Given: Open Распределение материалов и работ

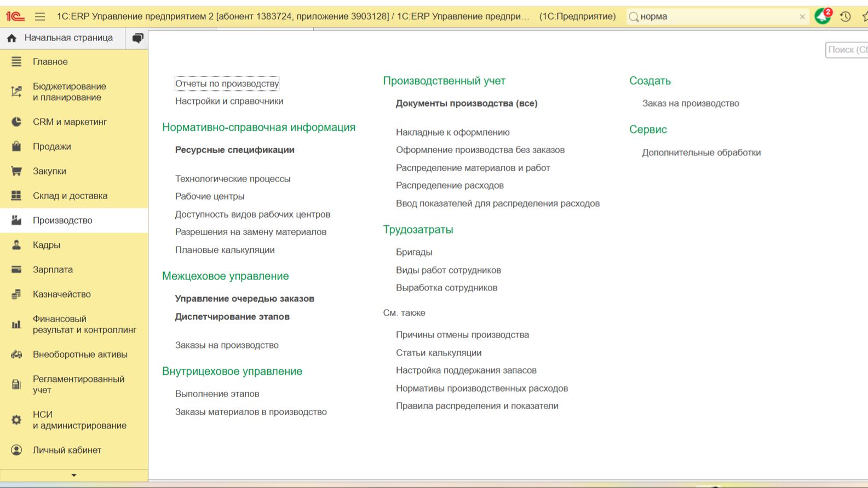Looking at the screenshot, I should (473, 168).
